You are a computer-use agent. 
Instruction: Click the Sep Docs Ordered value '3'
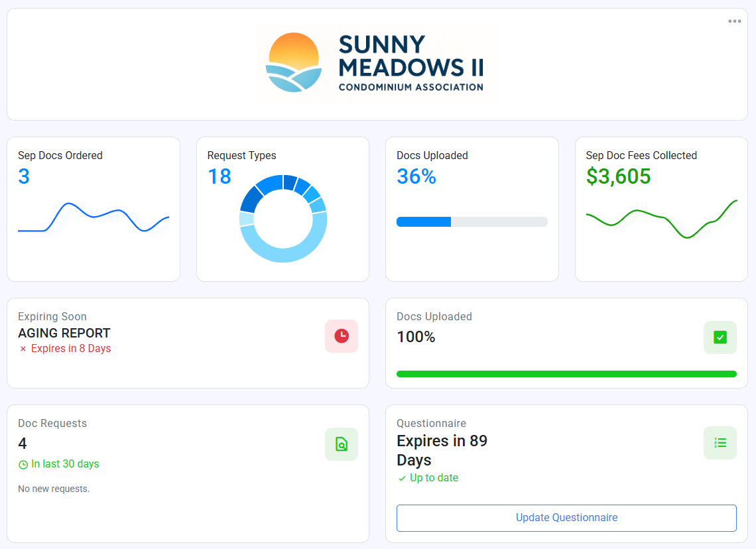[x=24, y=176]
